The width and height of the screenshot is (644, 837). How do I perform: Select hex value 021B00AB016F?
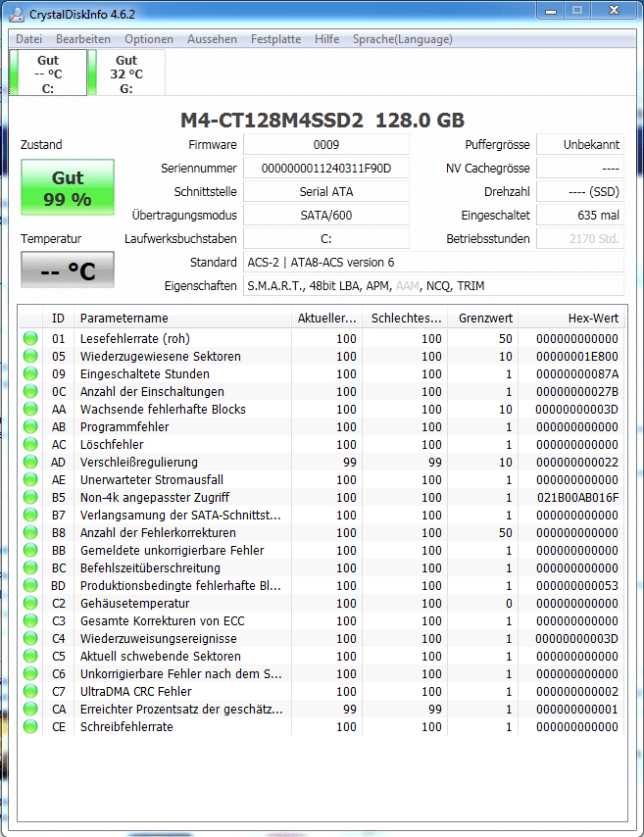coord(577,497)
